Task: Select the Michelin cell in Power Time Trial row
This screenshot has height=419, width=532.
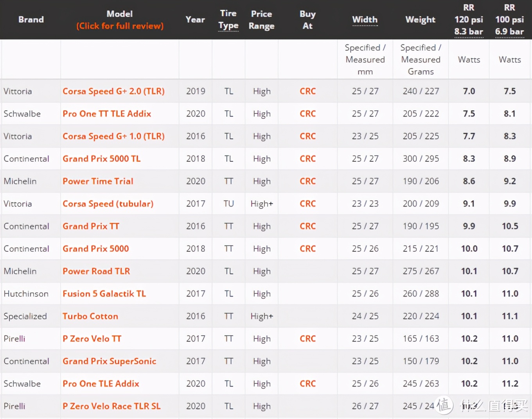Action: coord(20,181)
